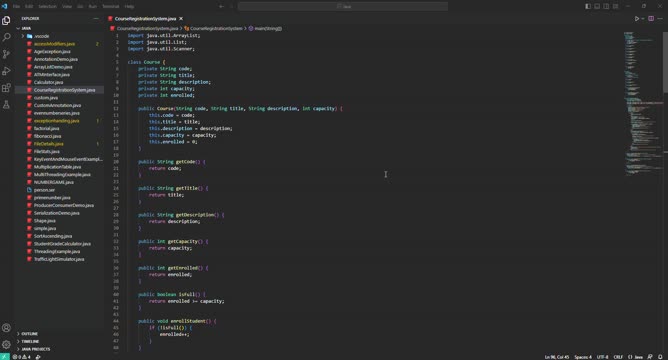Open the Source Control view
This screenshot has height=360, width=668.
coord(6,54)
